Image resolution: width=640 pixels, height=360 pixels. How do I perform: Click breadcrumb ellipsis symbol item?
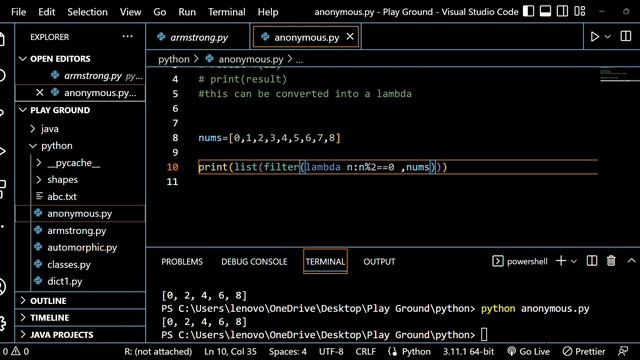click(x=299, y=60)
